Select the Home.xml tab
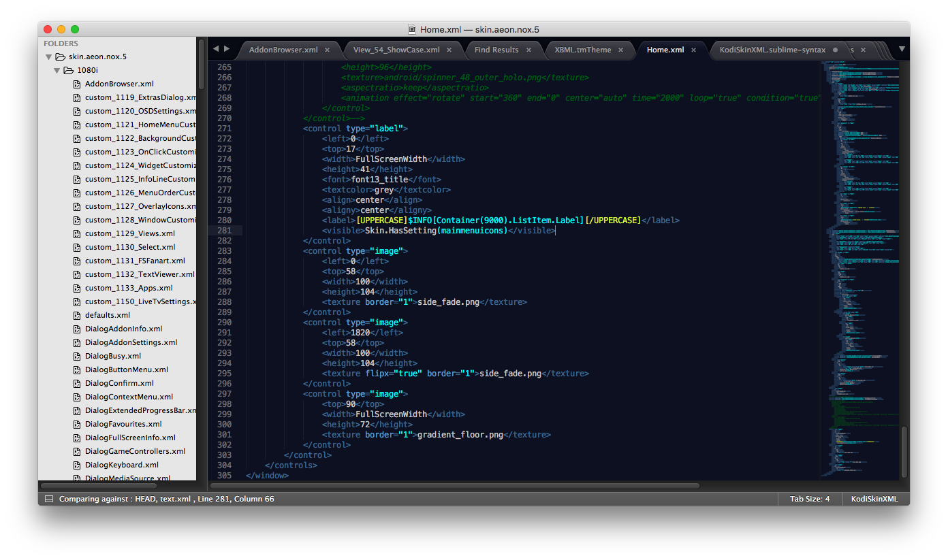The width and height of the screenshot is (948, 560). [x=665, y=50]
